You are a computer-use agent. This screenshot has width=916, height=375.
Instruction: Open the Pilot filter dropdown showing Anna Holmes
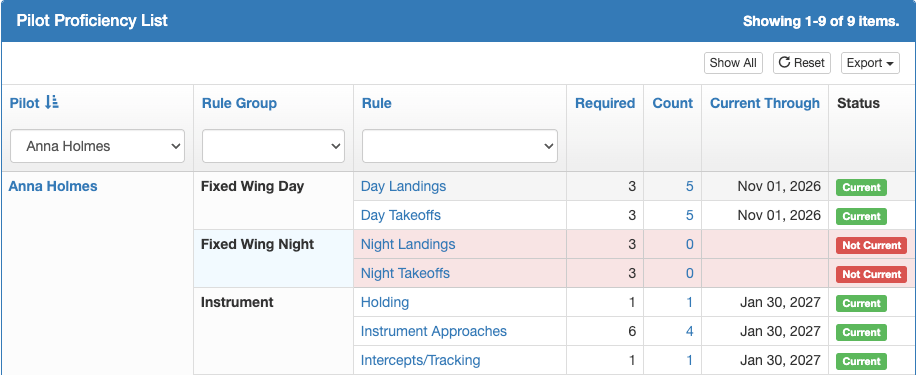[x=98, y=146]
